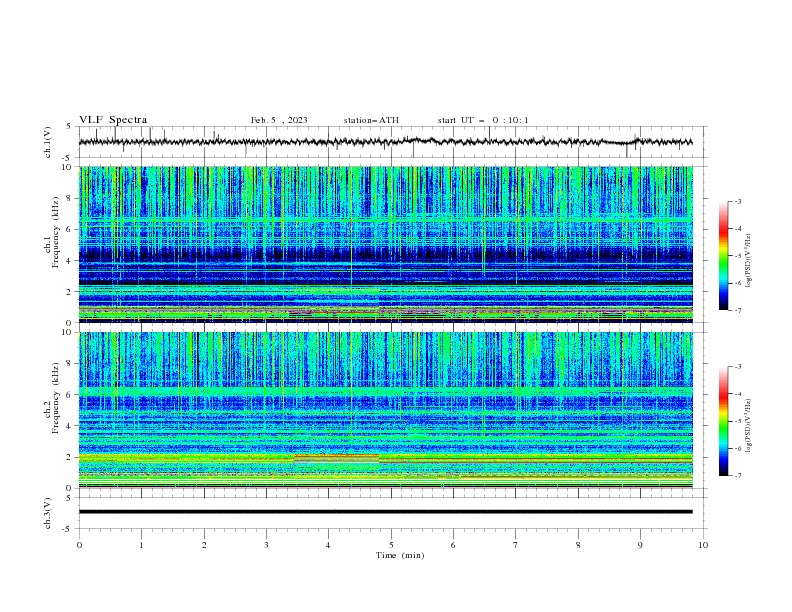792x612 pixels.
Task: Click the "Time (min)" axis label
Action: coord(400,555)
